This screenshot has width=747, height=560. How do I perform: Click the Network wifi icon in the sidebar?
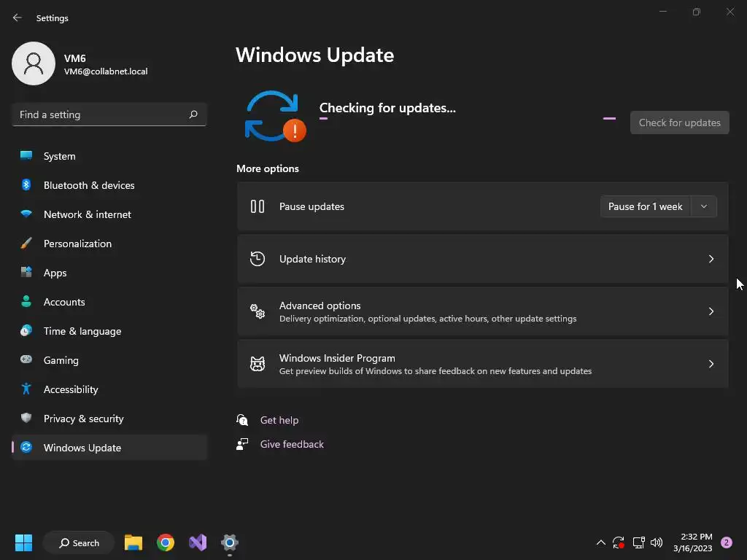(x=26, y=214)
